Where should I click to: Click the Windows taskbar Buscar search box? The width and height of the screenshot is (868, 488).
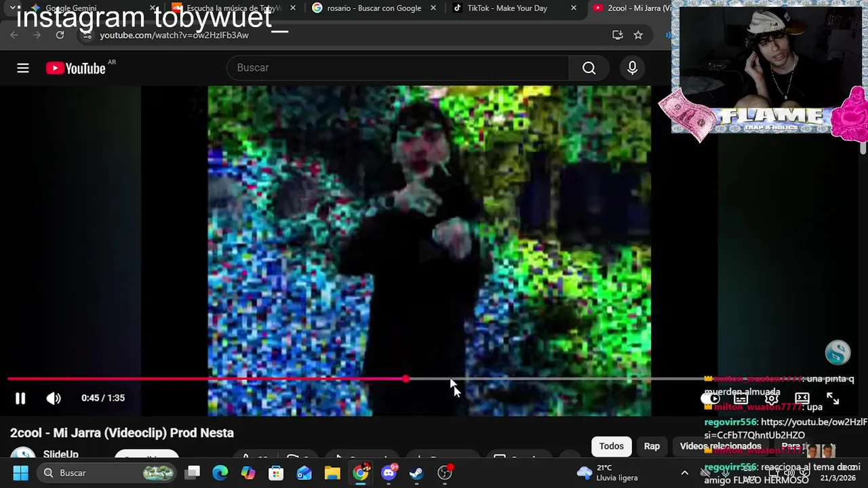(x=107, y=473)
